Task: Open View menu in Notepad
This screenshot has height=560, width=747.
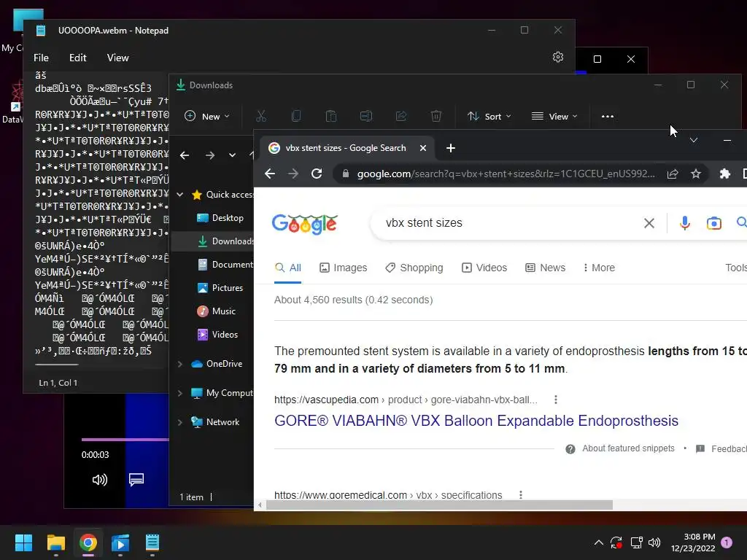Action: (x=117, y=58)
